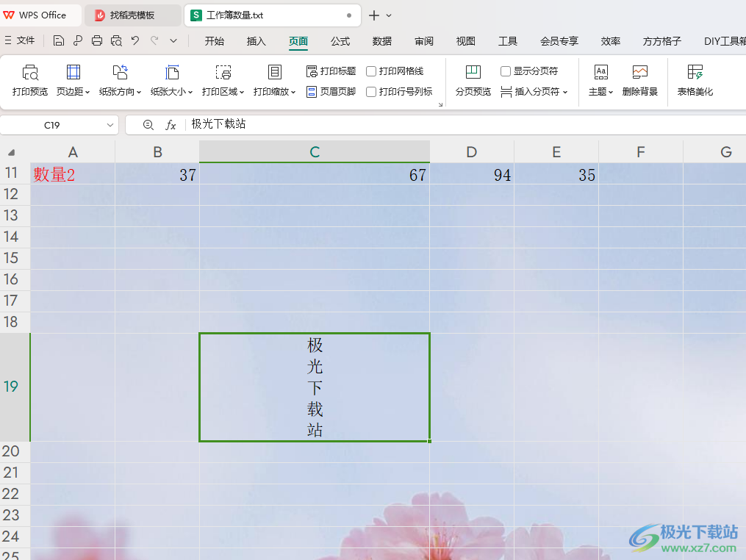Screen dimensions: 746x560
Task: Click the print area (打印区域) icon
Action: tap(223, 72)
